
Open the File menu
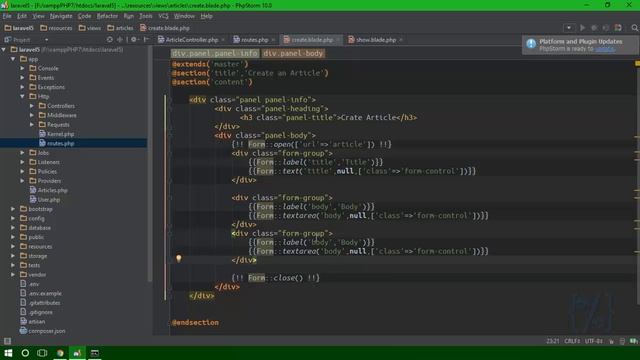(7, 16)
